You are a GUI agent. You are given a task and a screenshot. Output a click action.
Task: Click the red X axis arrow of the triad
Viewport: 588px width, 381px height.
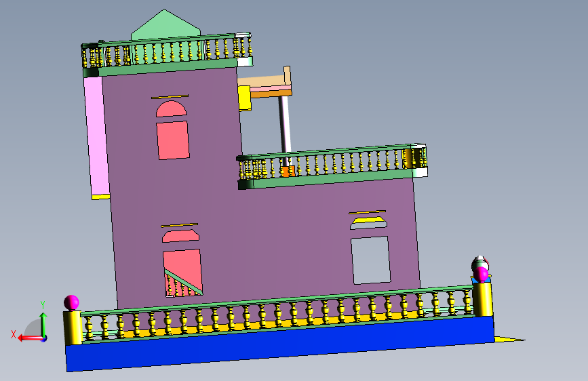tap(31, 338)
